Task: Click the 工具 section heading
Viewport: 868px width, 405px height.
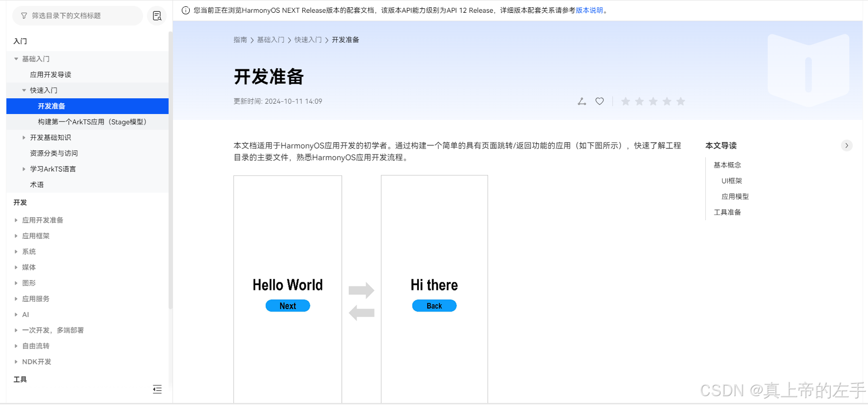Action: click(x=20, y=379)
